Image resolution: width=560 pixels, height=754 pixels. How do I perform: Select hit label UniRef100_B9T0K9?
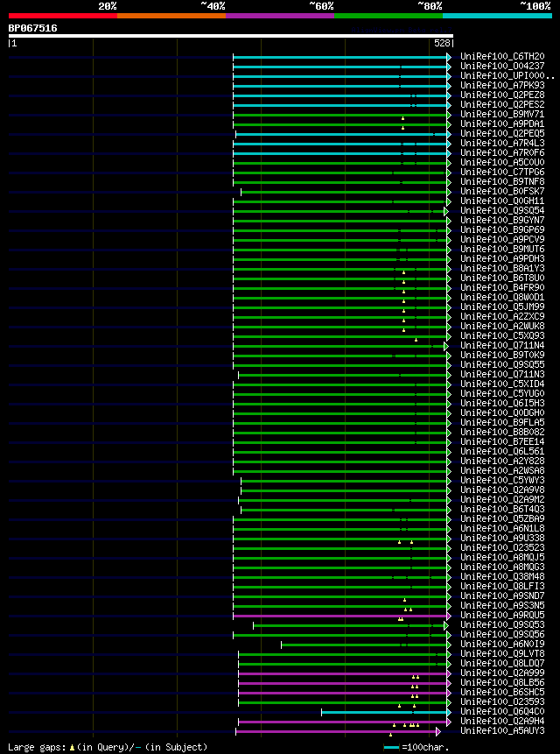(502, 355)
